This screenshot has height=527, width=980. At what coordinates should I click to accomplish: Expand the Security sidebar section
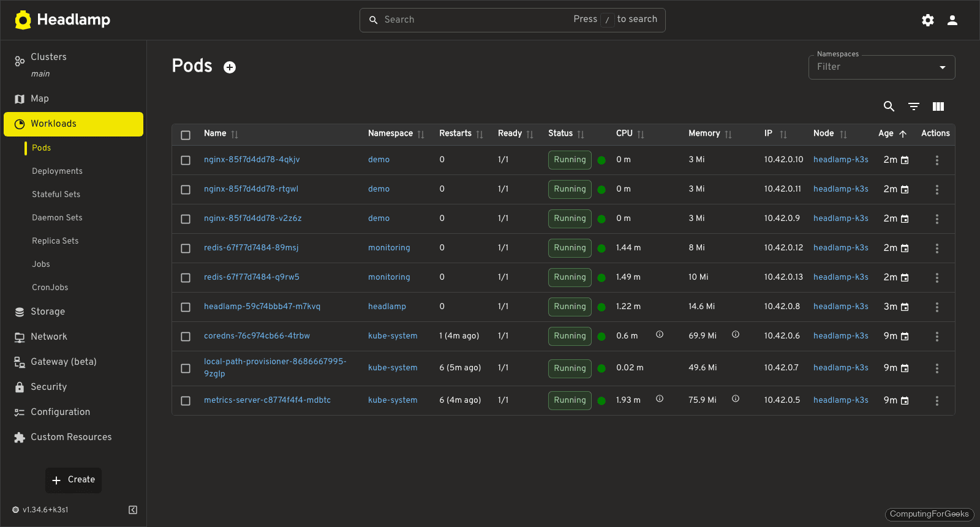click(x=73, y=387)
